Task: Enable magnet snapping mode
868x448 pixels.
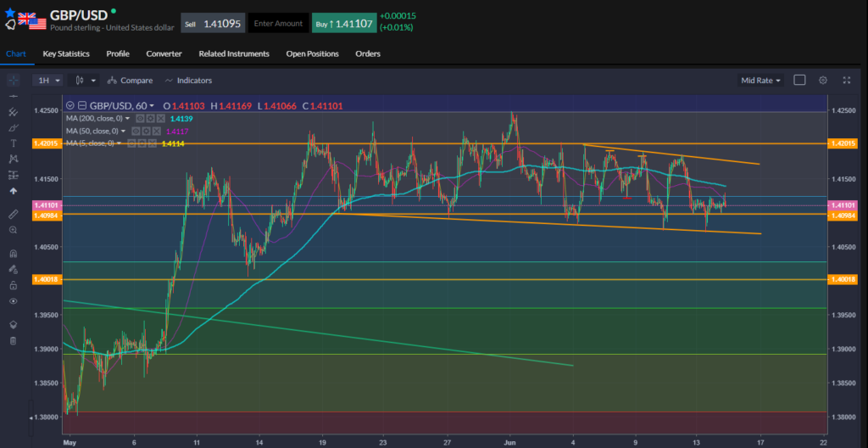Action: [x=13, y=253]
